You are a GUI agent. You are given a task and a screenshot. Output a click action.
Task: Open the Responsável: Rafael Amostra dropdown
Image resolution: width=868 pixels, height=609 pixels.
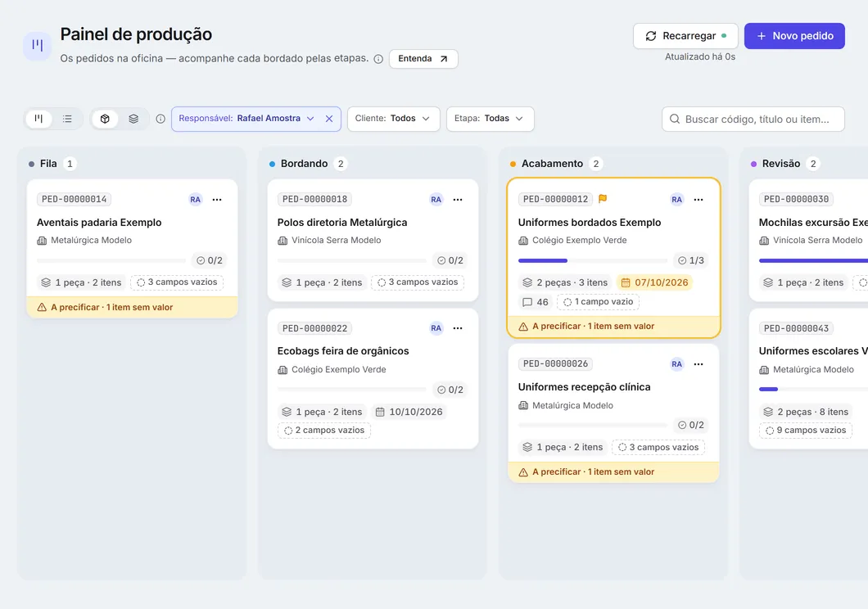[246, 119]
